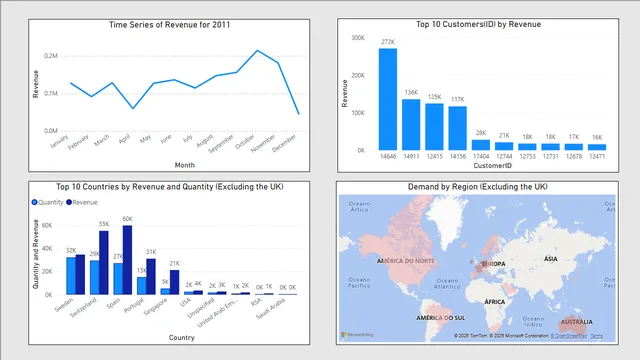This screenshot has width=640, height=360.
Task: Select the bar for customer 12731
Action: click(x=551, y=147)
